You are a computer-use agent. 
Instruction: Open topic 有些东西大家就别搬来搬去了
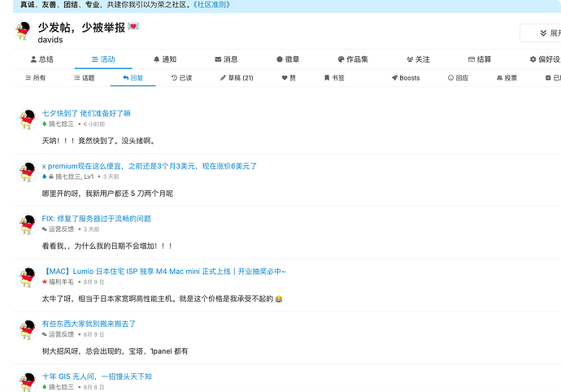[89, 324]
